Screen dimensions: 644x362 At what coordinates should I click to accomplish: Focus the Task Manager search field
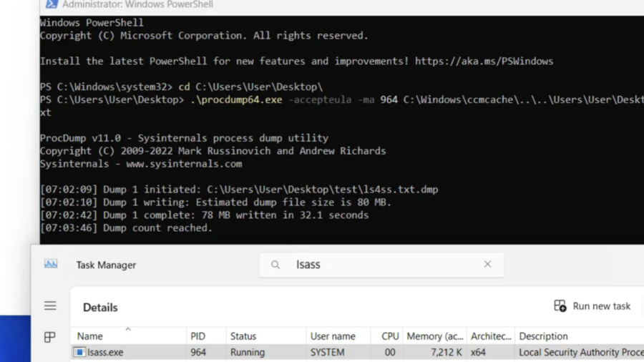click(381, 265)
